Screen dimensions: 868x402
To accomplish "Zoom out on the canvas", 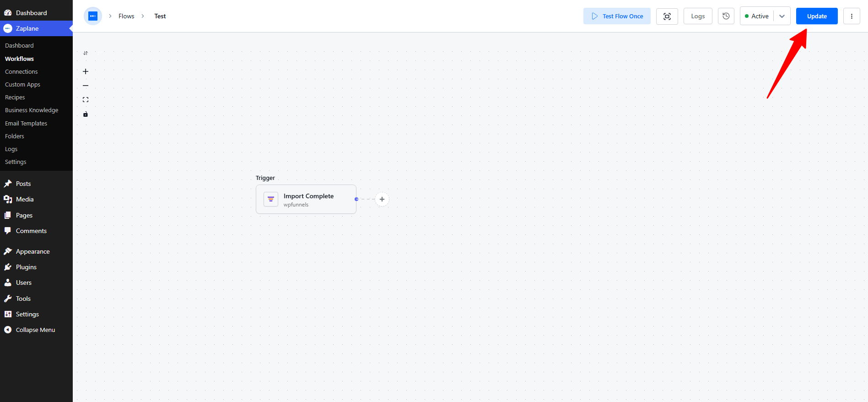I will [86, 86].
